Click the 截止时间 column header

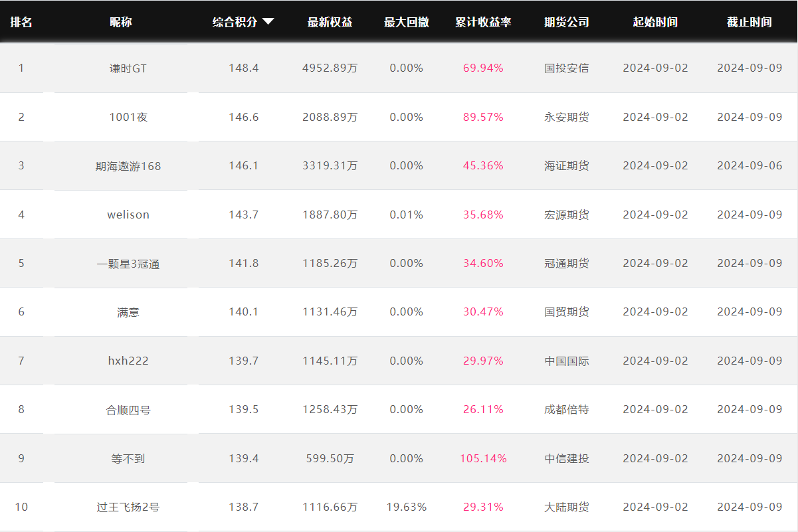(749, 22)
